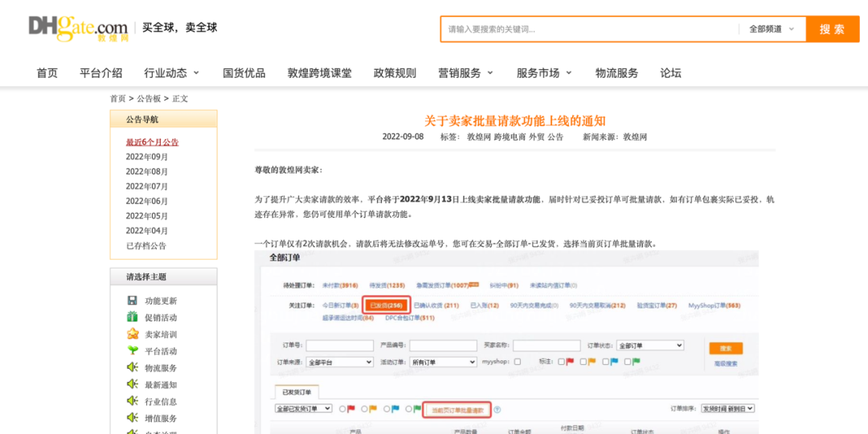
Task: Click the DHgate.com logo
Action: pyautogui.click(x=78, y=28)
